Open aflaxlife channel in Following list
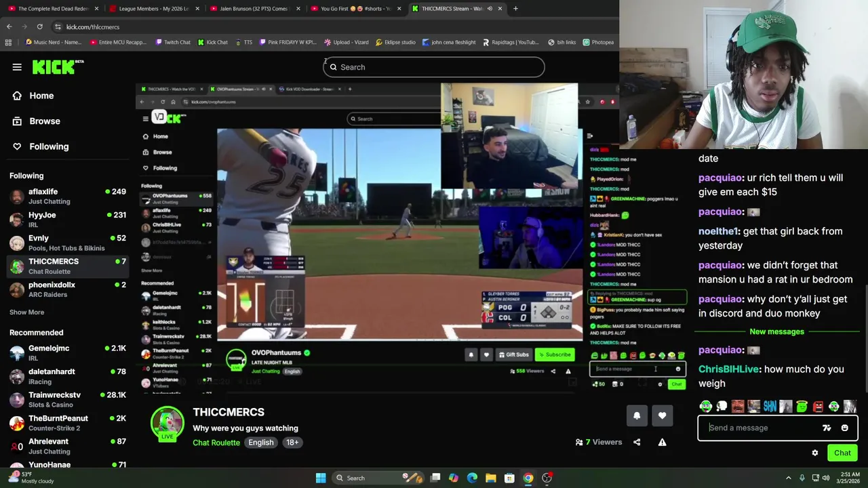Viewport: 868px width, 488px height. tap(68, 196)
